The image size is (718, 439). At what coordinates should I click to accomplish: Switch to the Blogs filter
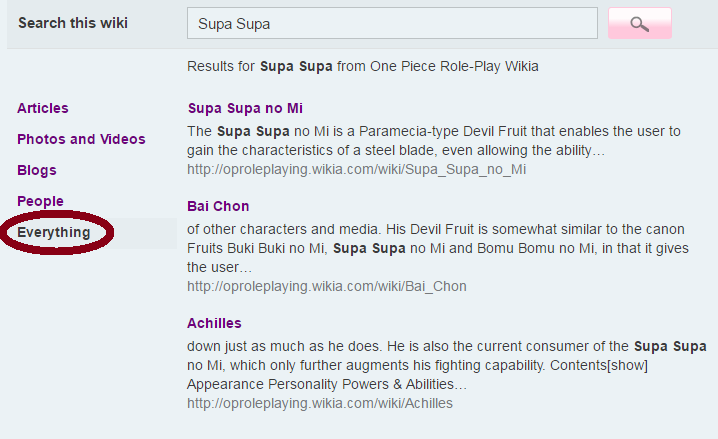coord(37,170)
